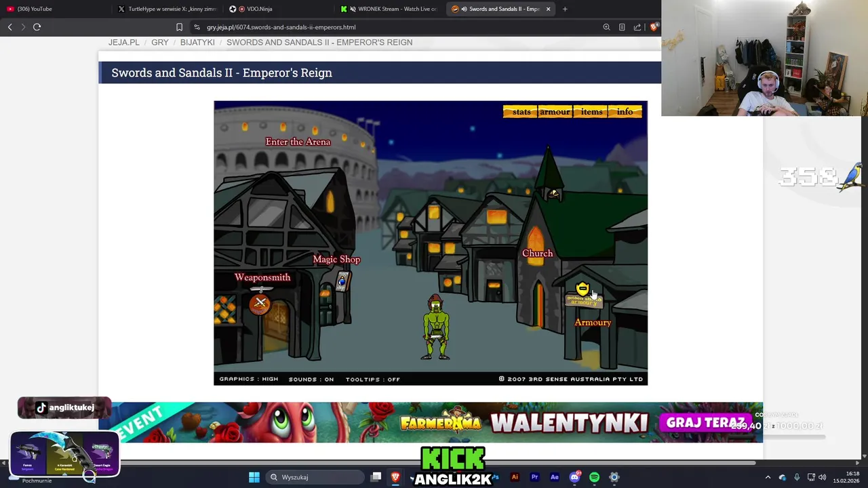Viewport: 868px width, 488px height.
Task: Click the Armoury label
Action: [x=593, y=323]
